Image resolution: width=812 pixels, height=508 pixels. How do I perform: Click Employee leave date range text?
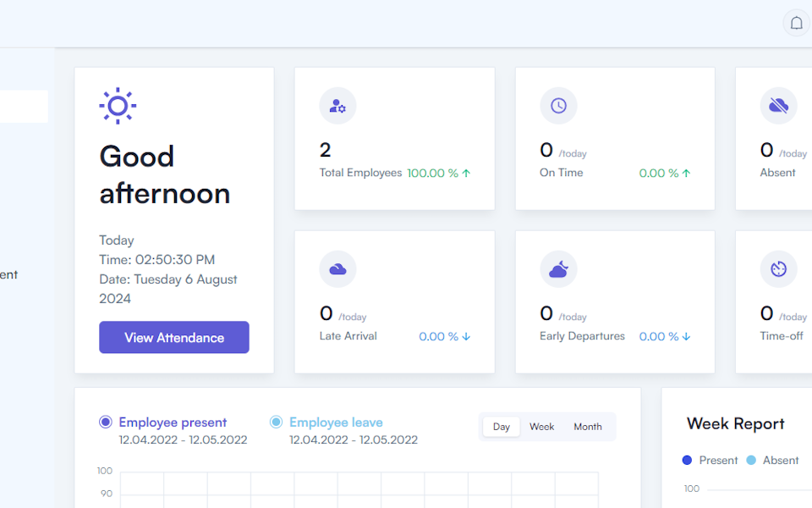pyautogui.click(x=354, y=440)
